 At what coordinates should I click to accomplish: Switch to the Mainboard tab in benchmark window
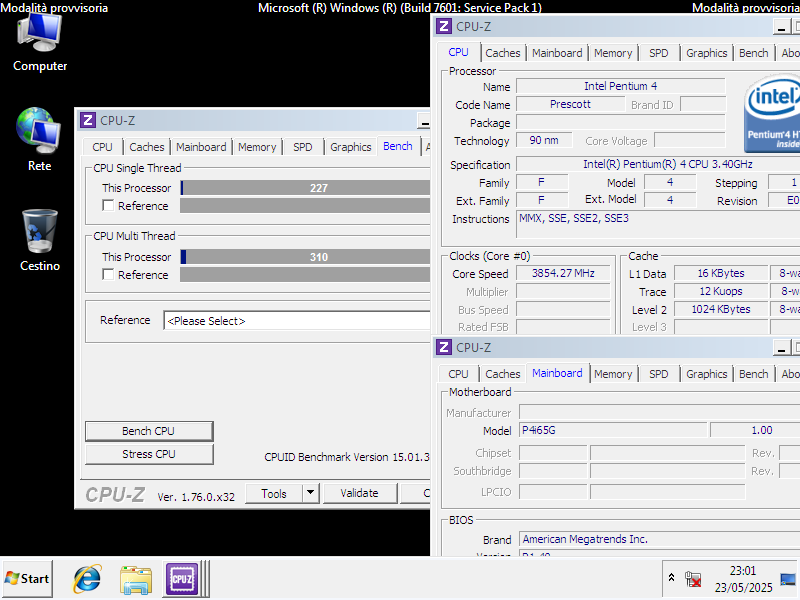point(201,146)
